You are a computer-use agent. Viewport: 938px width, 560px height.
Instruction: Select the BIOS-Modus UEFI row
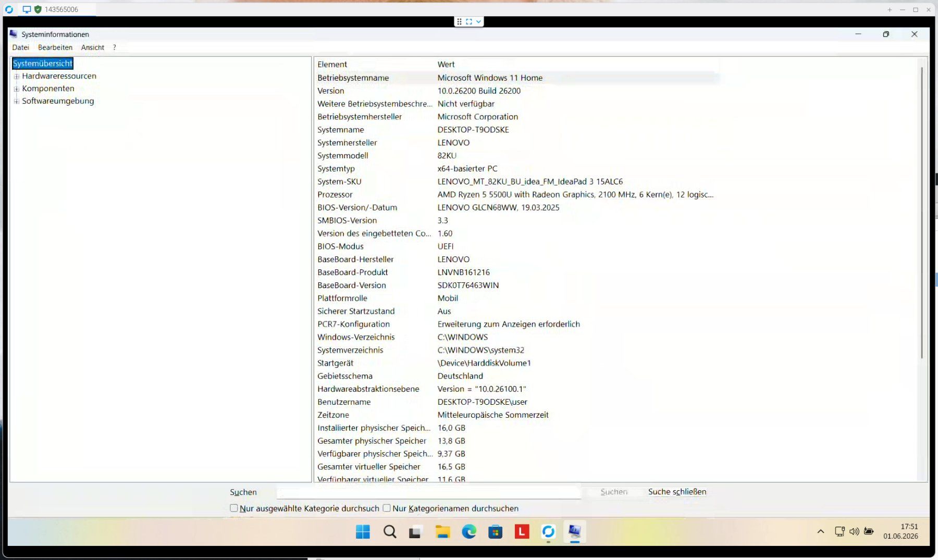click(x=517, y=246)
